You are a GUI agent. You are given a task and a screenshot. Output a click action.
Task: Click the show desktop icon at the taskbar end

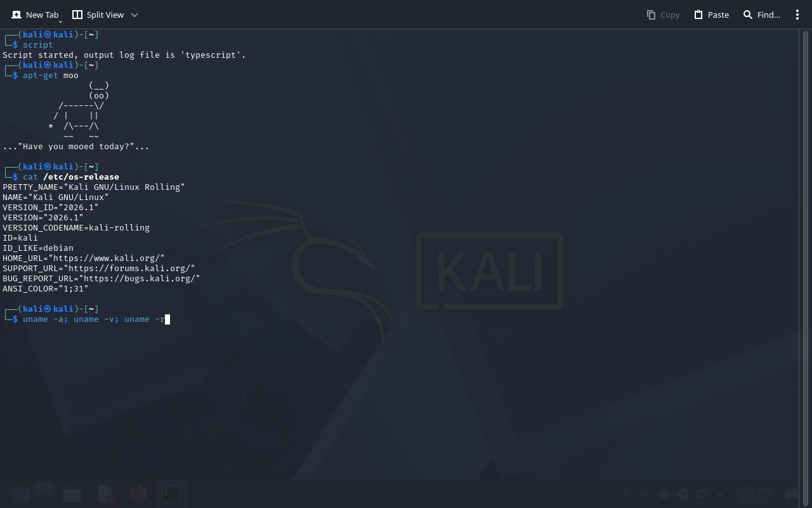coord(792,494)
